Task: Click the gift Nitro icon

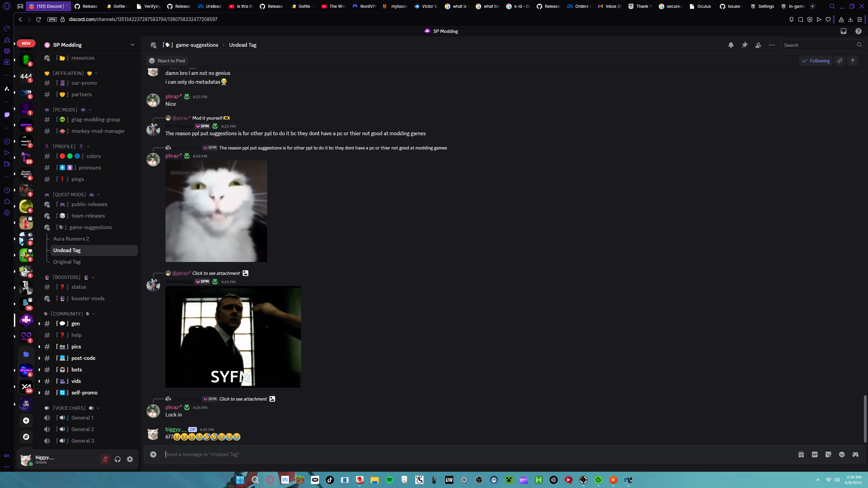Action: coord(801,454)
